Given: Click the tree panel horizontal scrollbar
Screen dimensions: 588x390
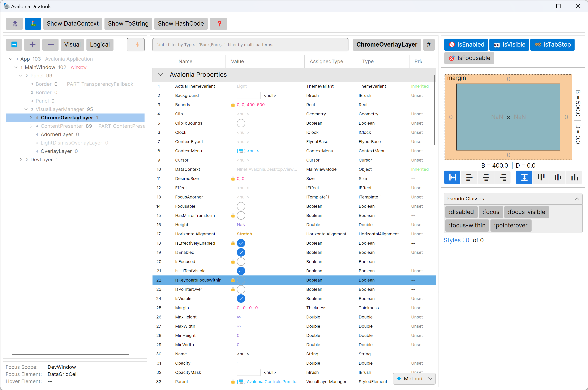Looking at the screenshot, I should (70, 354).
